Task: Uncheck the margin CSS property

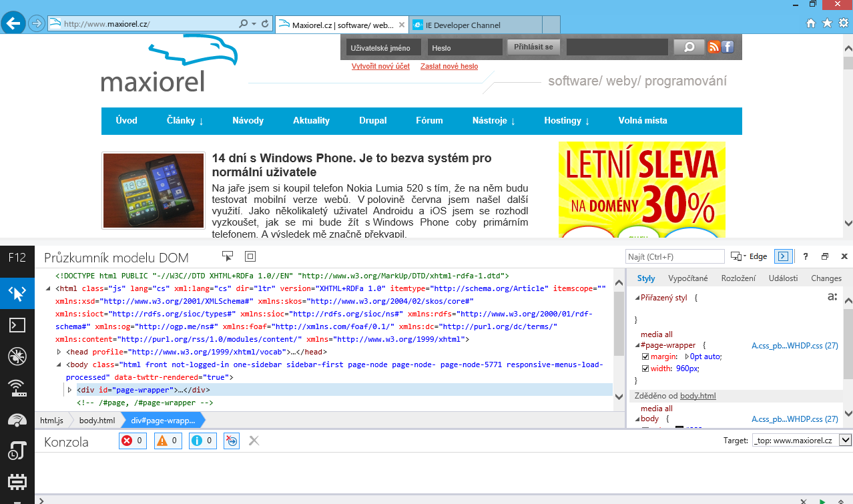Action: click(x=645, y=356)
